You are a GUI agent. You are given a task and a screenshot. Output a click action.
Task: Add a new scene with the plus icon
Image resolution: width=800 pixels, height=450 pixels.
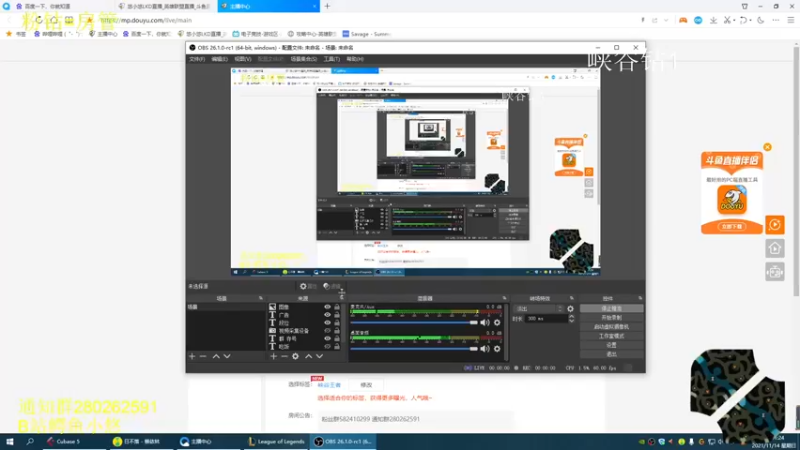(x=192, y=356)
